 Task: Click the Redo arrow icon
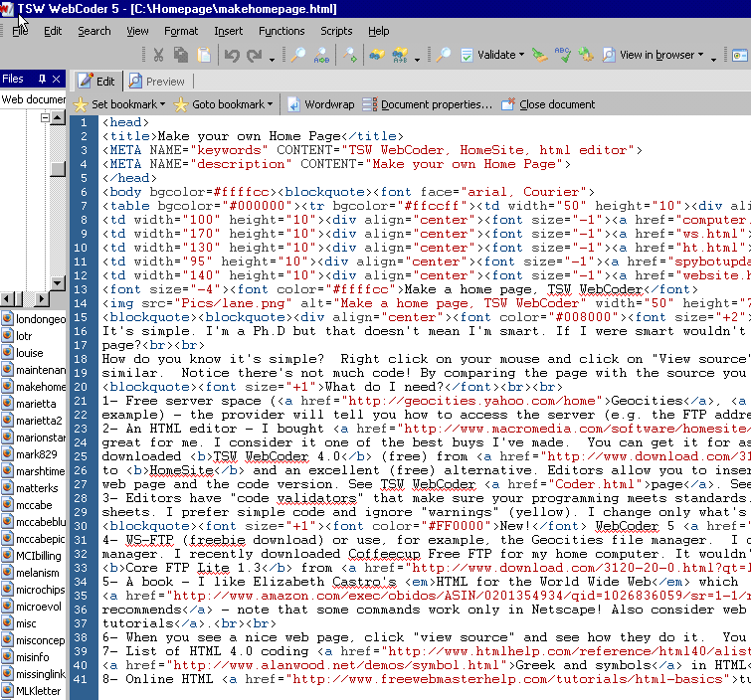pos(255,56)
